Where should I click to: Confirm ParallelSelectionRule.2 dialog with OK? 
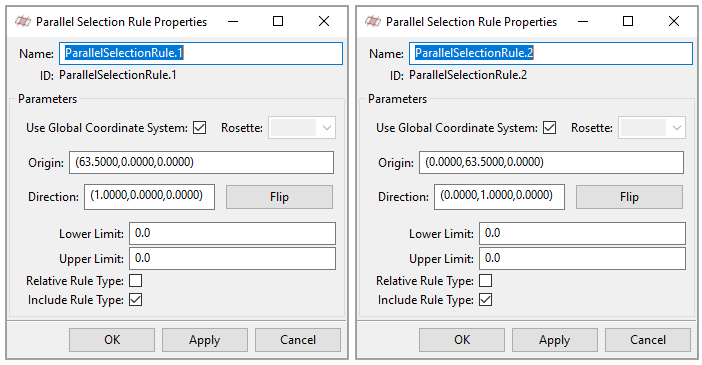tap(462, 340)
